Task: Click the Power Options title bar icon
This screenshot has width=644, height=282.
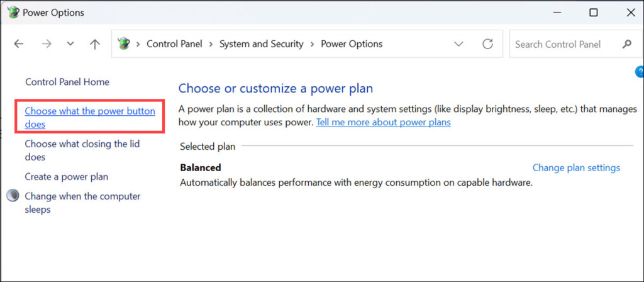Action: pyautogui.click(x=13, y=13)
